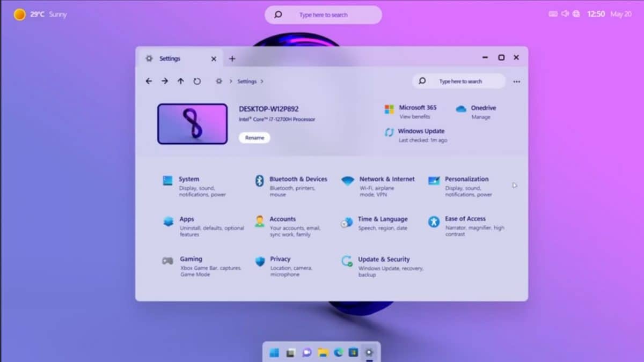Open a new tab with the plus button
Image resolution: width=644 pixels, height=362 pixels.
pyautogui.click(x=232, y=58)
